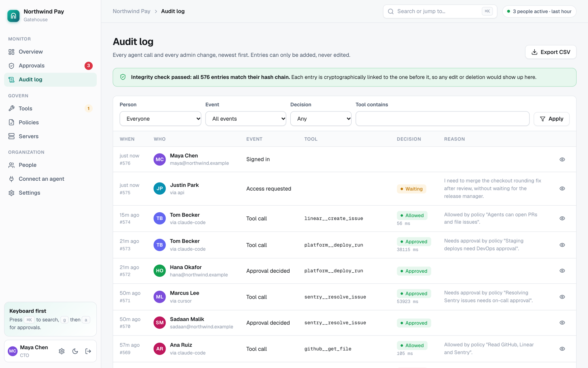The height and width of the screenshot is (368, 588).
Task: View details of entry #569 Ana Ruiz
Action: (562, 349)
